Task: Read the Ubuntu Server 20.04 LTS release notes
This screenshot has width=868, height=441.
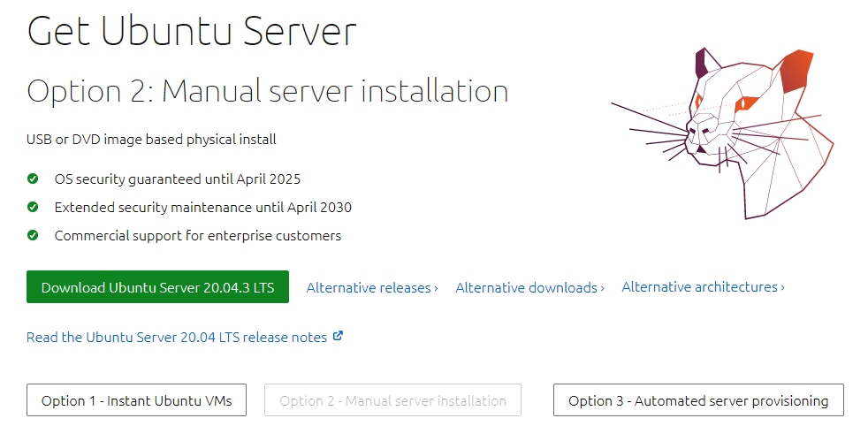Action: [x=177, y=337]
